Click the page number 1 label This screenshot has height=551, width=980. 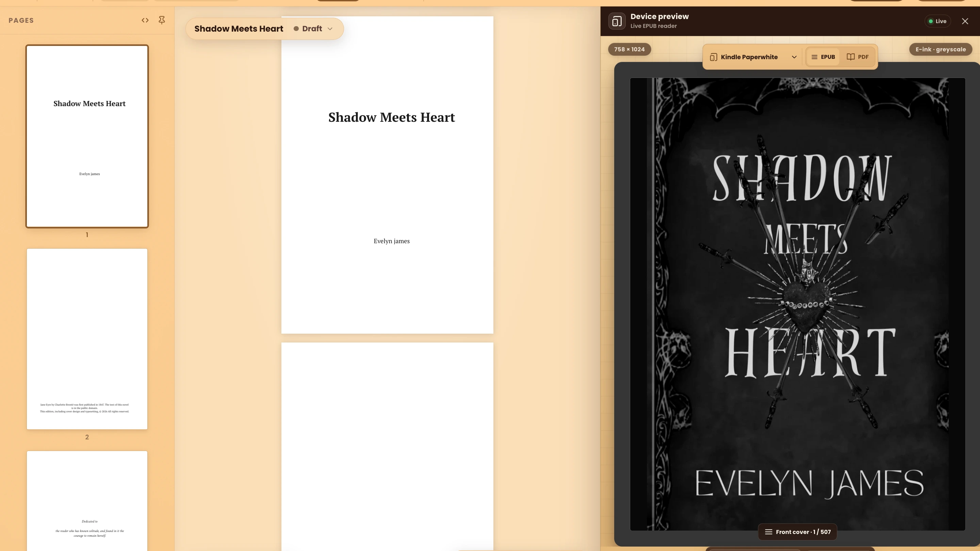click(x=87, y=235)
